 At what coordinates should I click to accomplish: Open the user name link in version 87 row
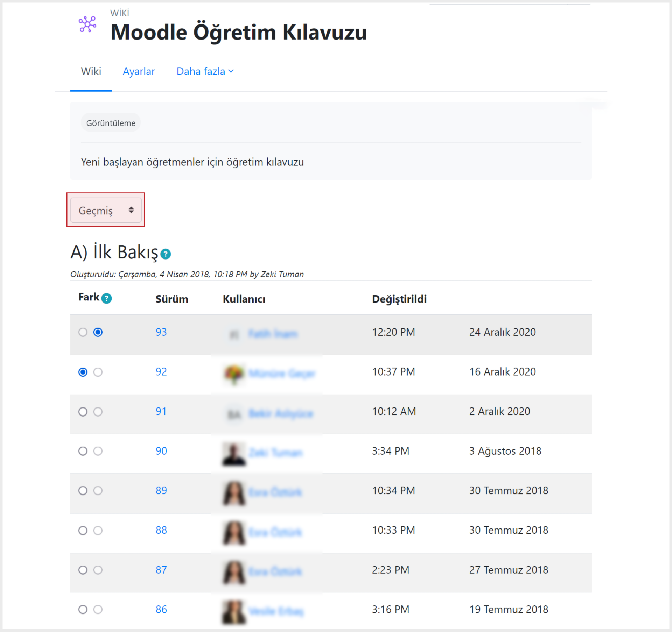click(275, 572)
